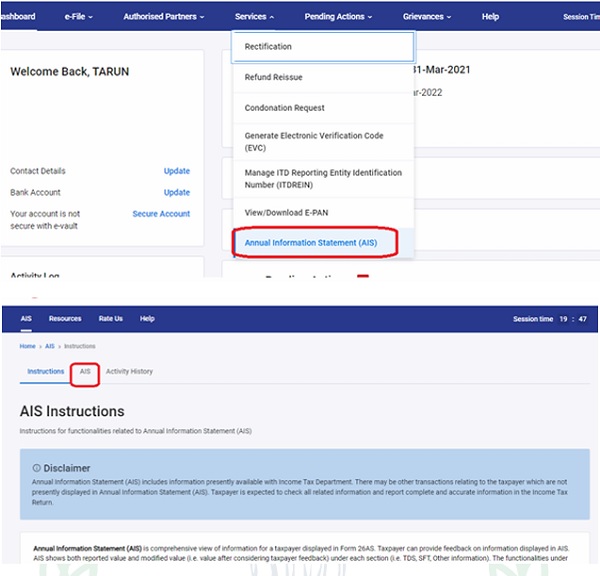The width and height of the screenshot is (600, 576).
Task: Click the Session time 19 : 47 display
Action: [549, 319]
